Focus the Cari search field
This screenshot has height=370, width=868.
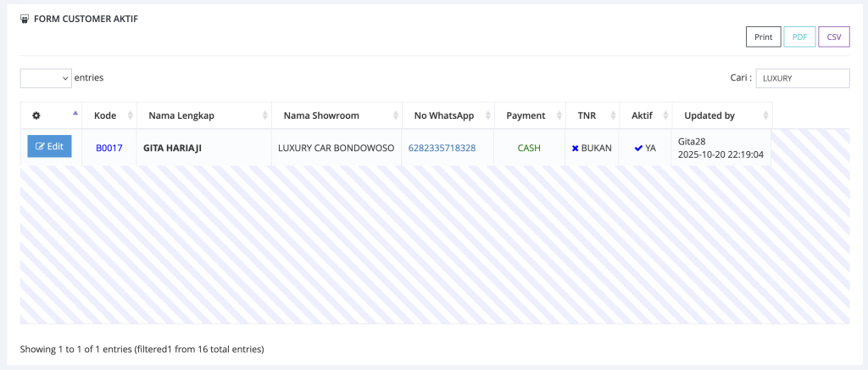click(802, 78)
